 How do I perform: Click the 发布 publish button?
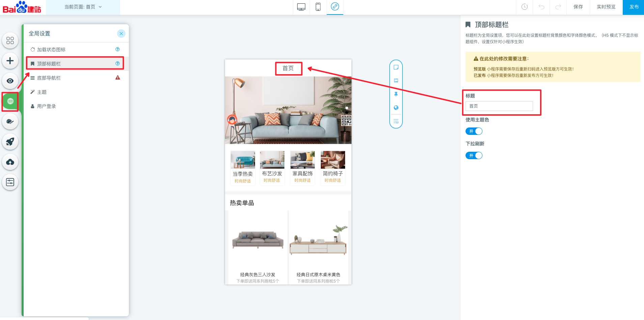coord(634,7)
